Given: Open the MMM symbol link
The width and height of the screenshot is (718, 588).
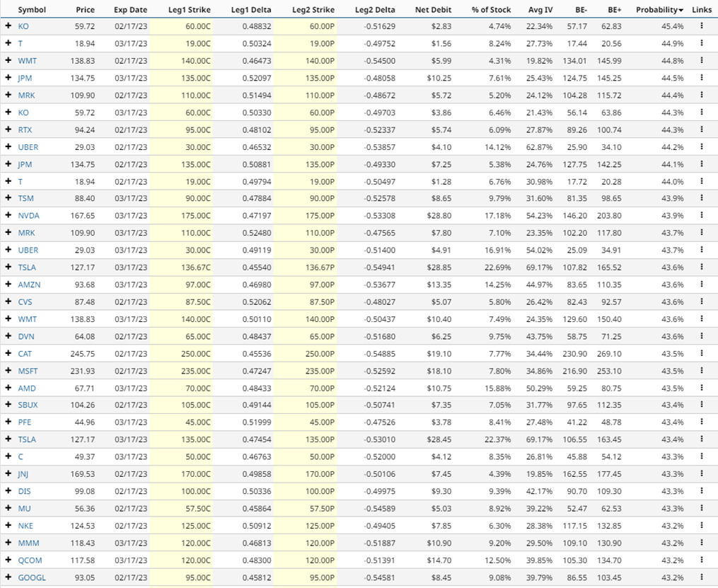Looking at the screenshot, I should click(28, 543).
